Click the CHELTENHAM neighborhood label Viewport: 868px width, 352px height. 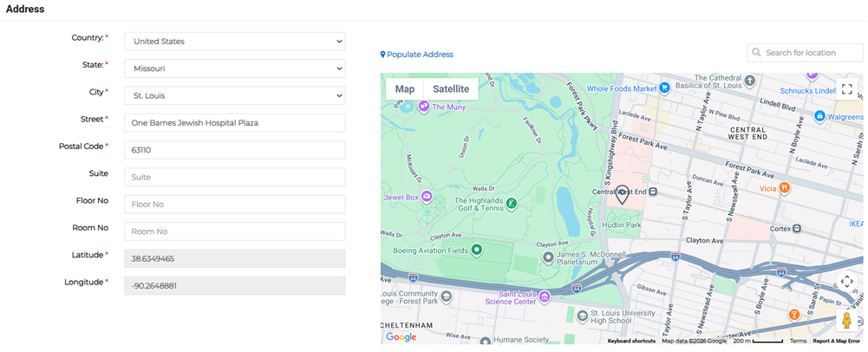(x=407, y=325)
